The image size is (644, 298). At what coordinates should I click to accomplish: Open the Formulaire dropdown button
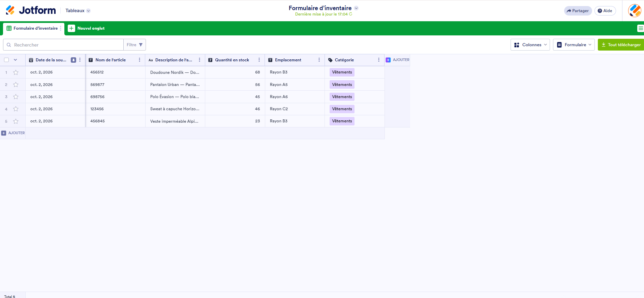coord(574,45)
